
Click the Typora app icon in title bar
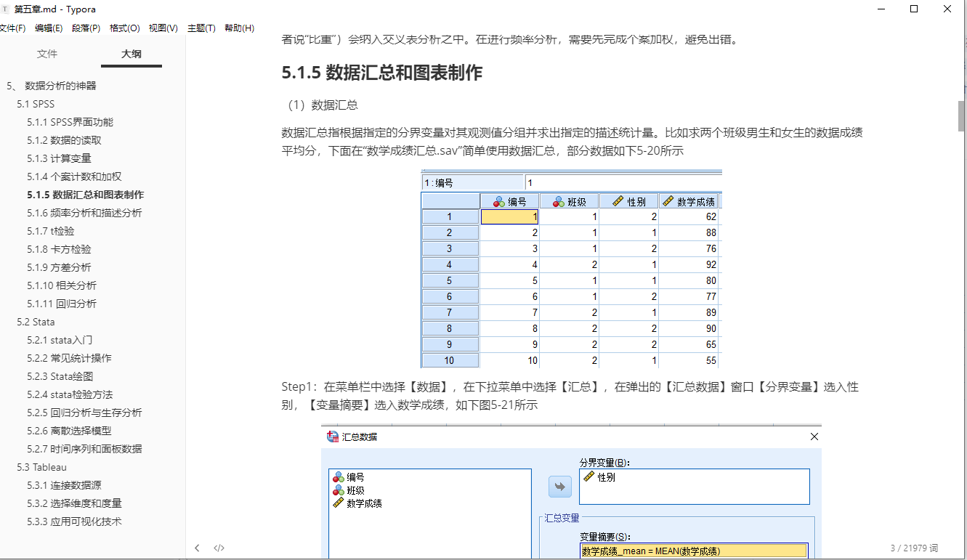coord(7,9)
